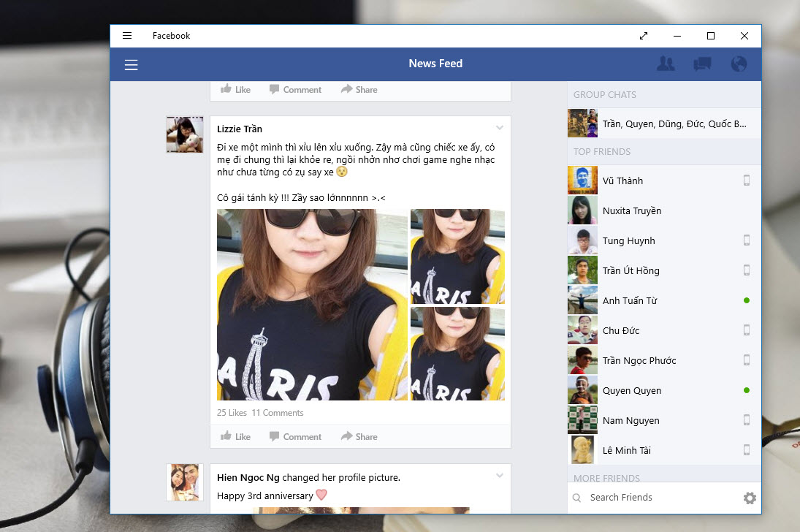The height and width of the screenshot is (532, 800).
Task: Open the friend requests icon in header
Action: pyautogui.click(x=666, y=64)
